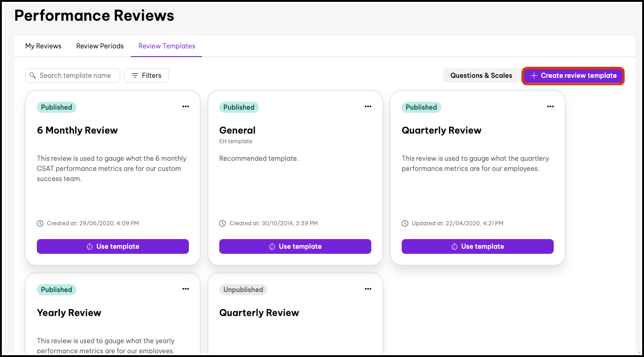Switch to Review Periods tab

pos(100,46)
